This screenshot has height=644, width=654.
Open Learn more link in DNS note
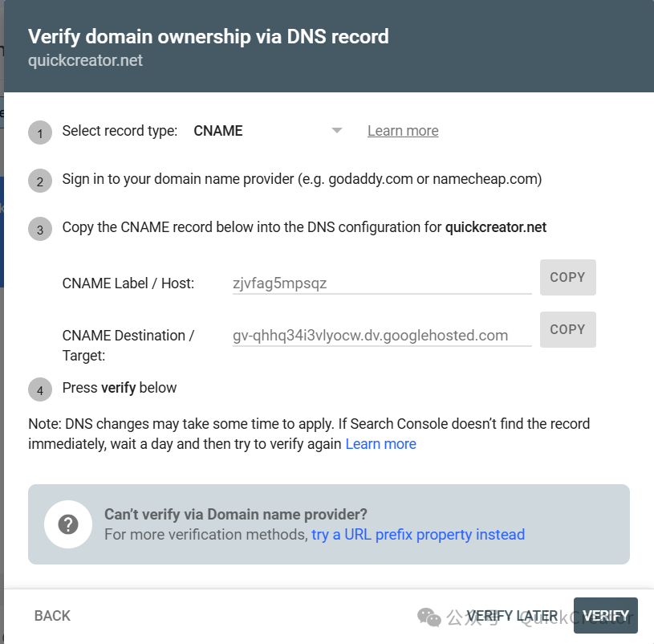pyautogui.click(x=380, y=444)
